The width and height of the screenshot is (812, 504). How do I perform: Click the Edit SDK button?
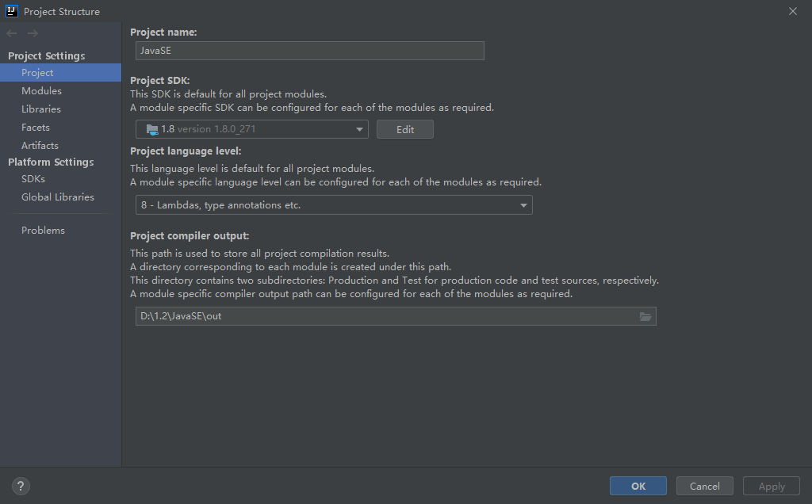(x=405, y=129)
